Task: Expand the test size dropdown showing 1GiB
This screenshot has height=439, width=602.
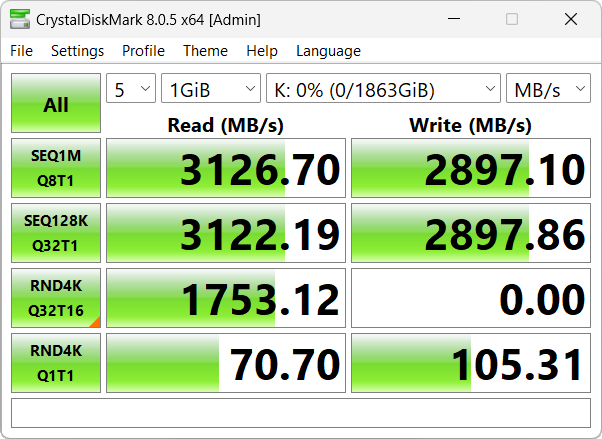Action: [x=211, y=88]
